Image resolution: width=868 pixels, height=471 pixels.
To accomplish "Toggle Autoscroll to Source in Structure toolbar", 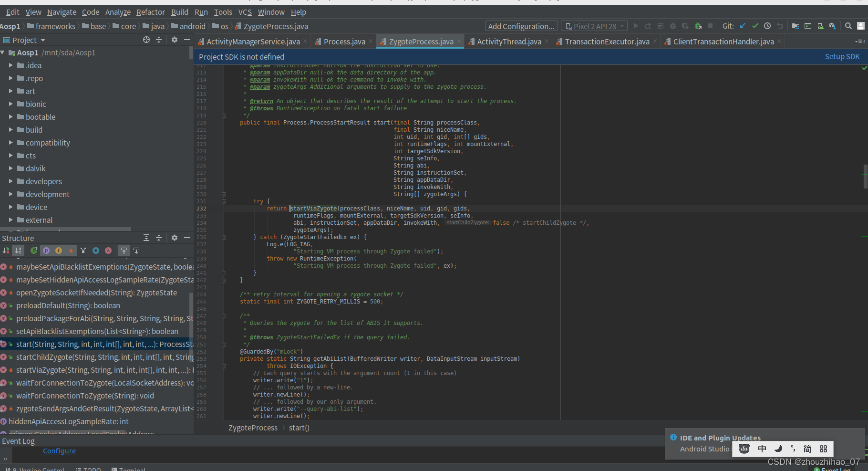I will 124,251.
